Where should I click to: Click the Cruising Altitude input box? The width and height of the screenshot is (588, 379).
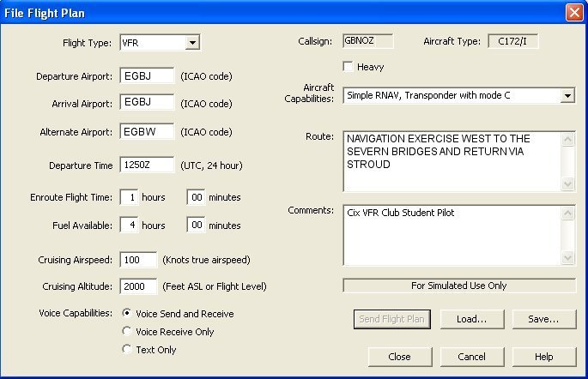138,286
